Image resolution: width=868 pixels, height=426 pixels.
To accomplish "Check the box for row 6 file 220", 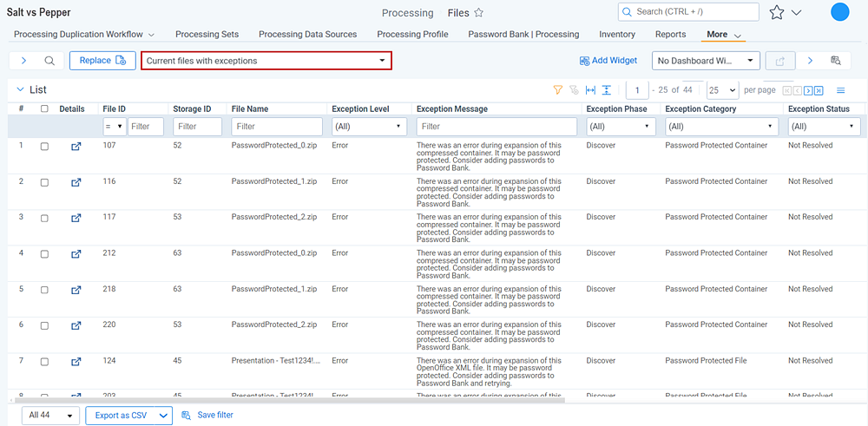I will coord(44,326).
